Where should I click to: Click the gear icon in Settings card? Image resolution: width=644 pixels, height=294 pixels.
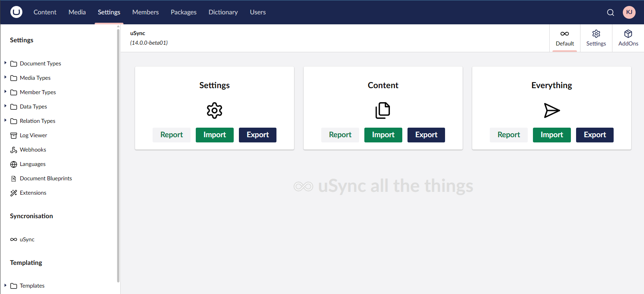point(215,110)
